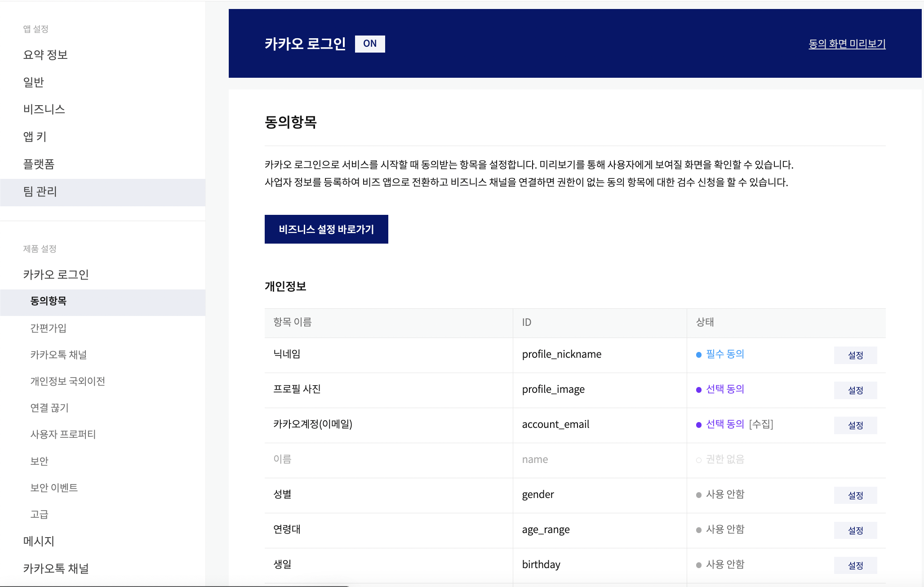The width and height of the screenshot is (924, 587).
Task: Open 카카오 로그인 product setting
Action: click(56, 275)
